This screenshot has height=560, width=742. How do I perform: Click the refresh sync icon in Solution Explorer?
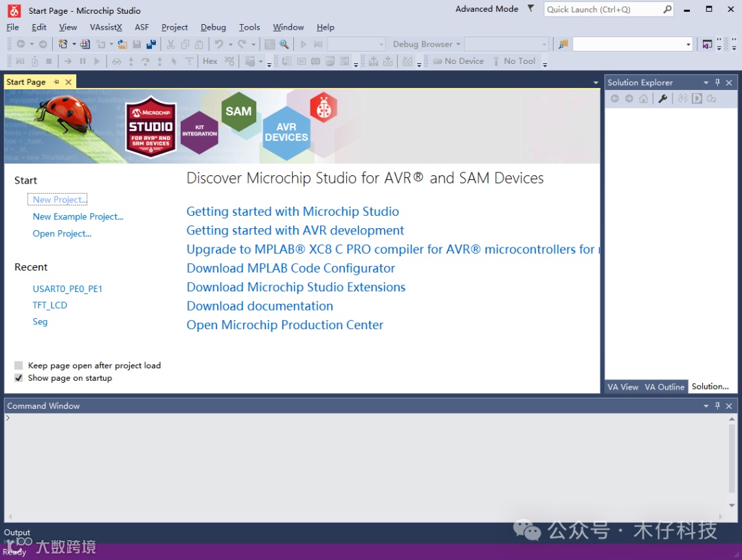pos(711,98)
